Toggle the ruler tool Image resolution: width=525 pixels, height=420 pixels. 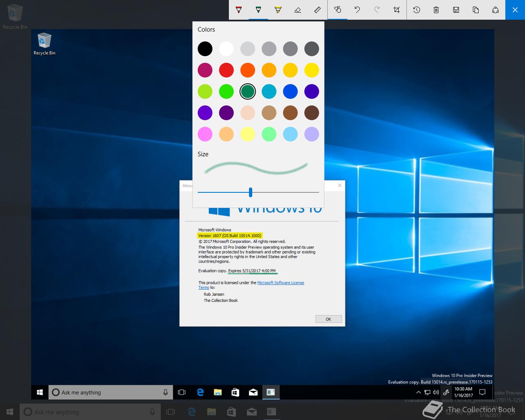click(x=317, y=10)
